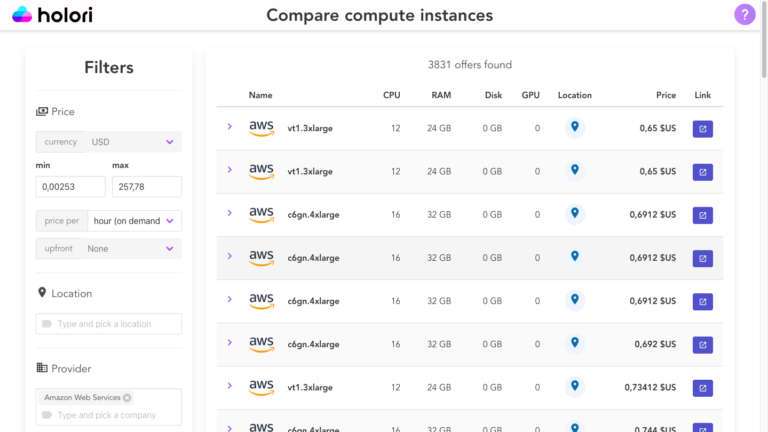
Task: Click the min price input field
Action: tap(70, 187)
